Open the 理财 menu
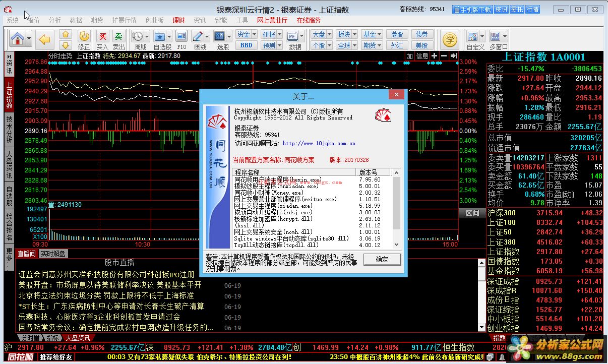Image resolution: width=608 pixels, height=364 pixels. [178, 20]
